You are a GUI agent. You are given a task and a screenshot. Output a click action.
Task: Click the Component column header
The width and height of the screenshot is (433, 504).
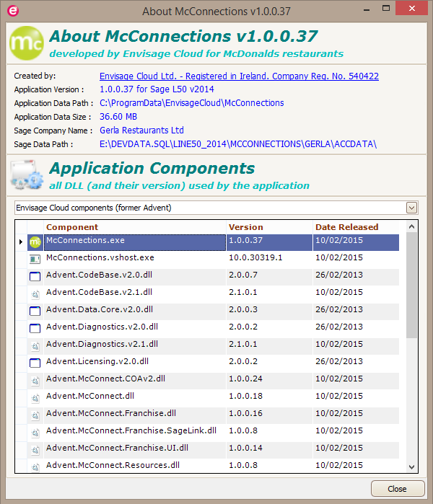134,227
